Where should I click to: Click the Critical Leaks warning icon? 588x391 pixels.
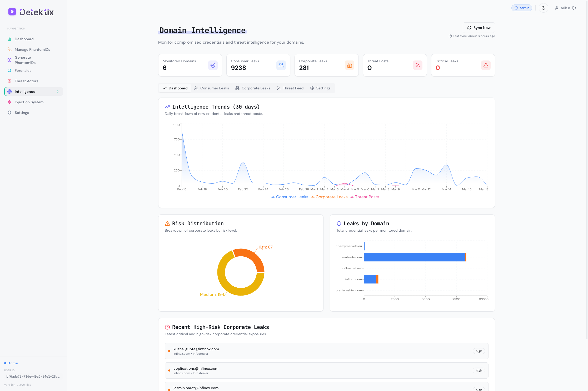point(486,65)
